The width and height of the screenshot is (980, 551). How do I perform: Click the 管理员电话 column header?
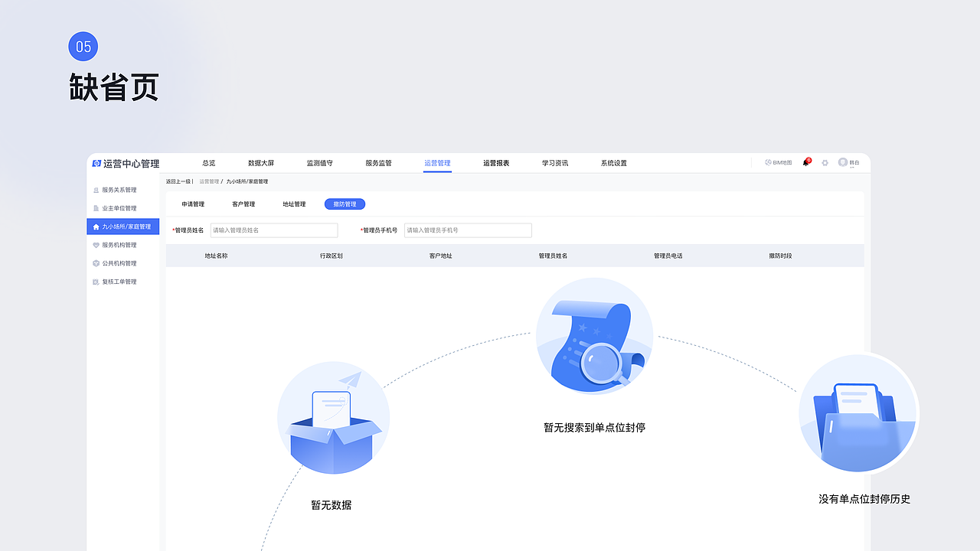pyautogui.click(x=668, y=256)
